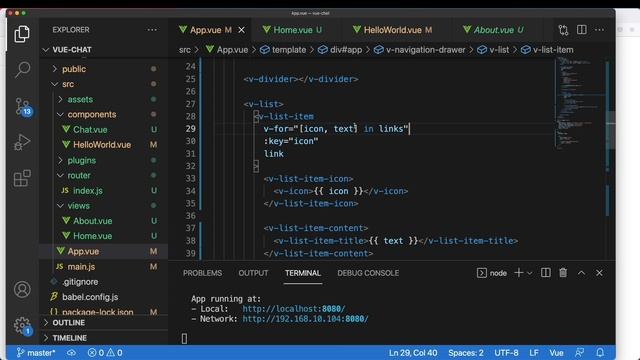
Task: Open notifications bell in status bar
Action: (x=600, y=353)
